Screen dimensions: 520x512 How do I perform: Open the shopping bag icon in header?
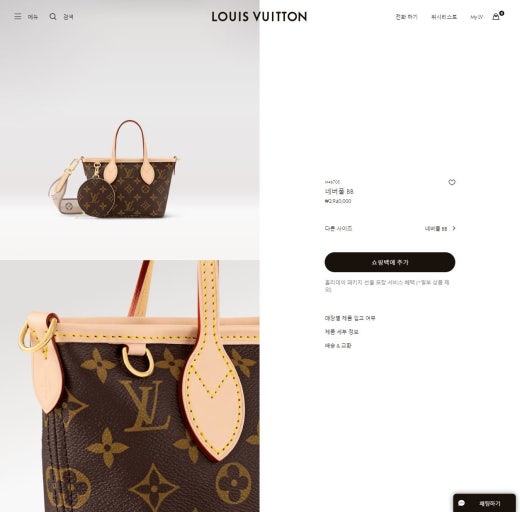[496, 16]
